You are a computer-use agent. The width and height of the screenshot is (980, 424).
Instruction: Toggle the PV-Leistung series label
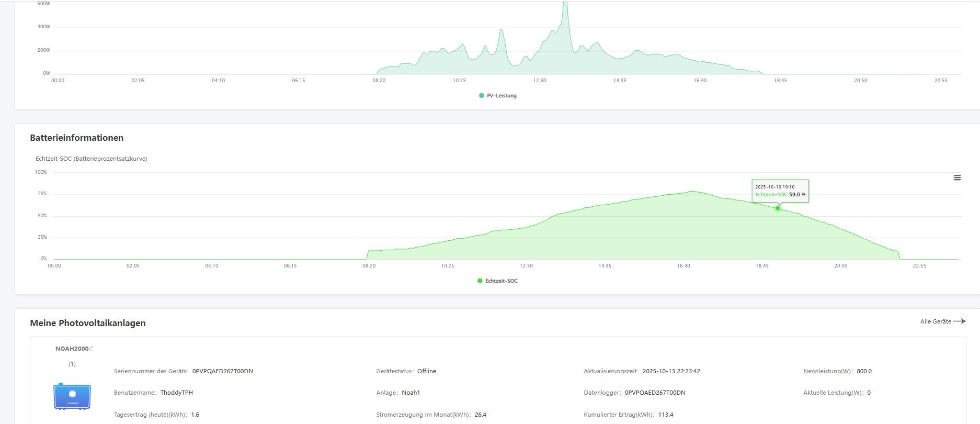[x=502, y=96]
